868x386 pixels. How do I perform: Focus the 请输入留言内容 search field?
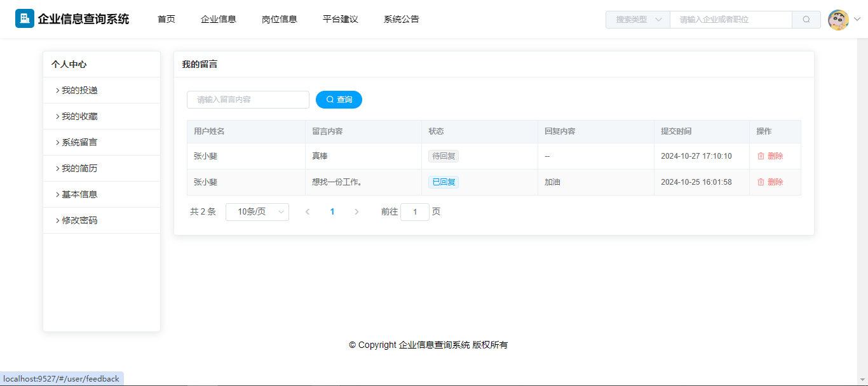(248, 100)
